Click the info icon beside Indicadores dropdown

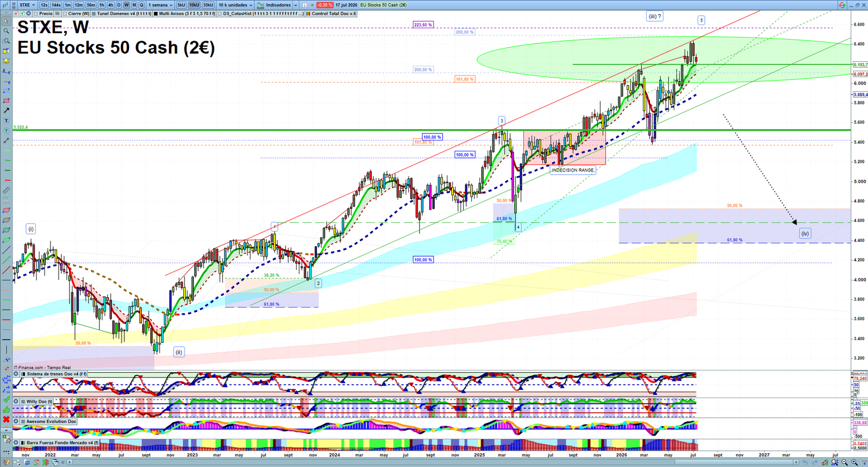point(305,5)
